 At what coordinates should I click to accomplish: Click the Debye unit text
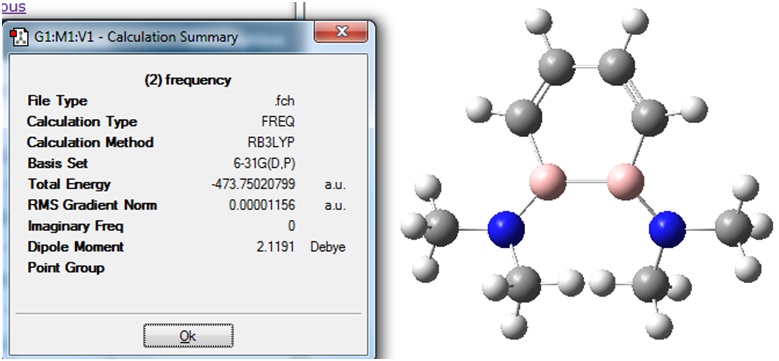tap(327, 247)
